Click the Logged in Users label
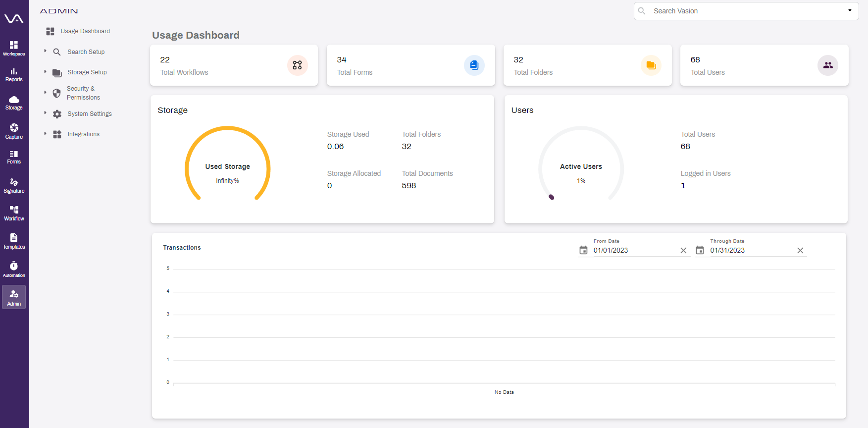Screen dimensions: 868x428 click(x=706, y=173)
